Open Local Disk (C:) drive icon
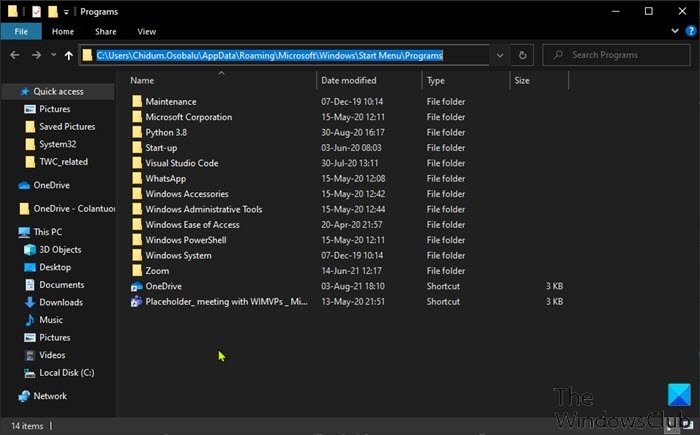700x435 pixels. (30, 373)
